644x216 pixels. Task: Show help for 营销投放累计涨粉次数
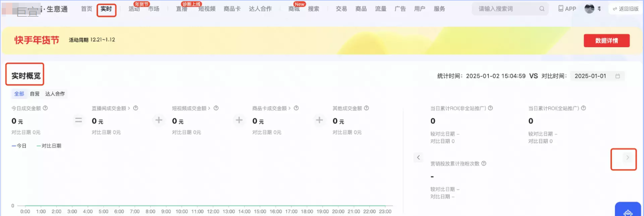tap(484, 163)
